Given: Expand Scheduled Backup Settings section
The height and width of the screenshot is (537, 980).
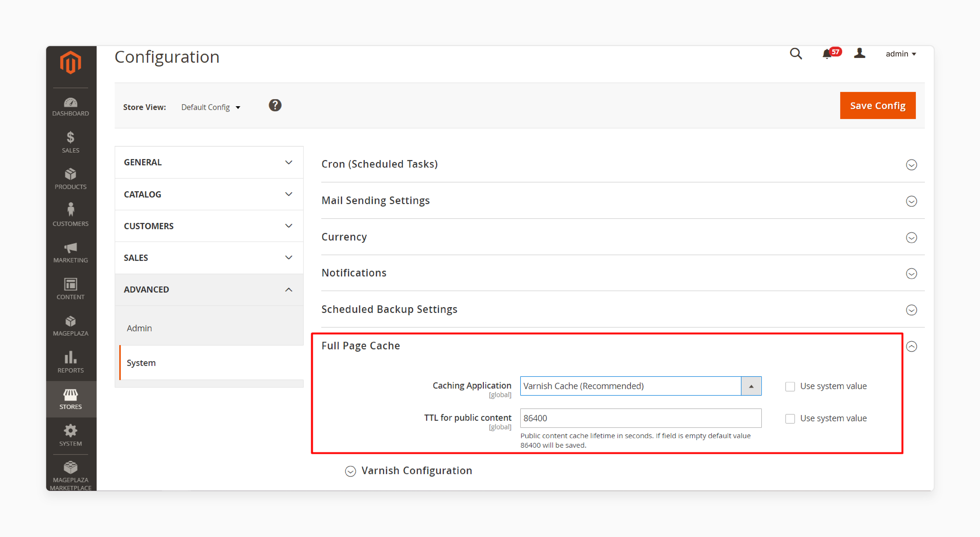Looking at the screenshot, I should point(623,309).
